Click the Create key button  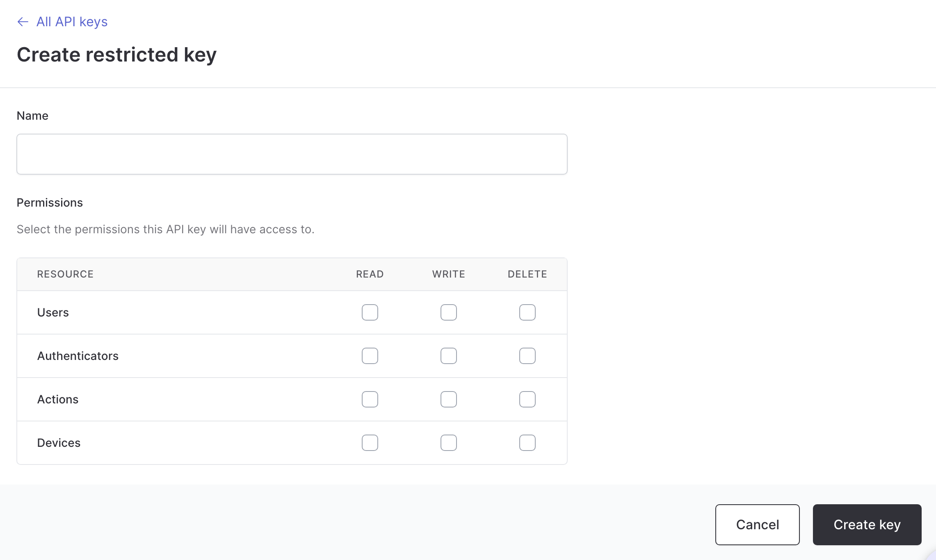pos(867,525)
